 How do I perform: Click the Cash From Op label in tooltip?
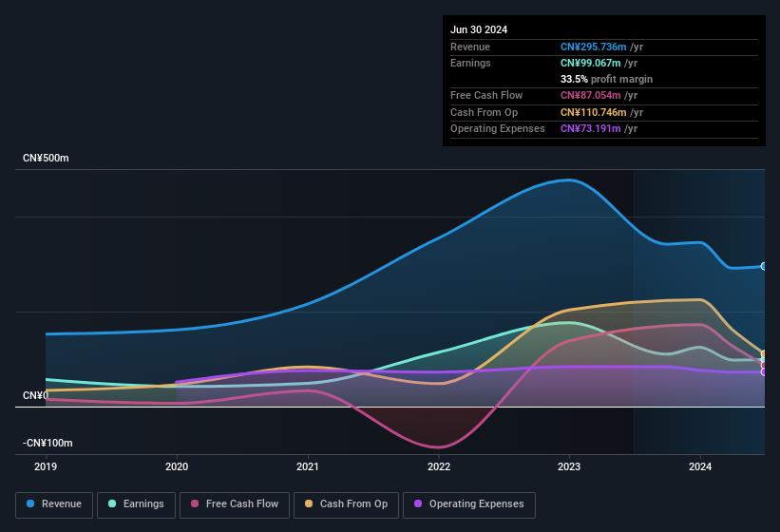tap(484, 112)
